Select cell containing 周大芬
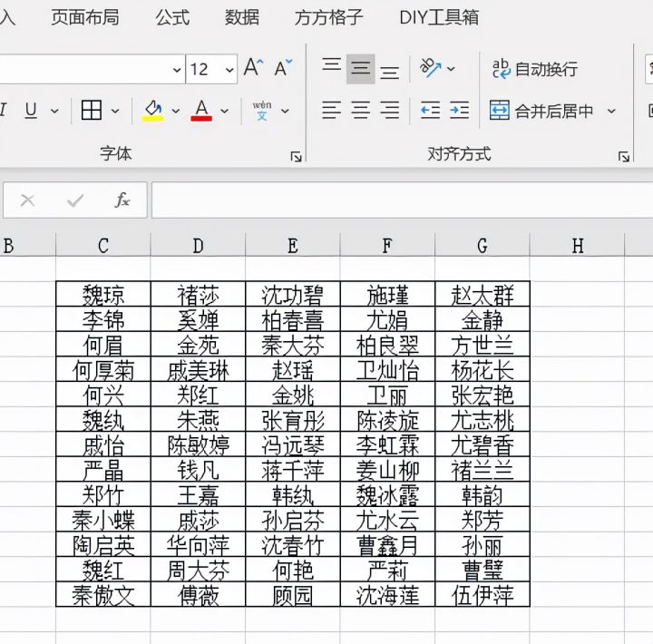The width and height of the screenshot is (653, 644). 199,569
